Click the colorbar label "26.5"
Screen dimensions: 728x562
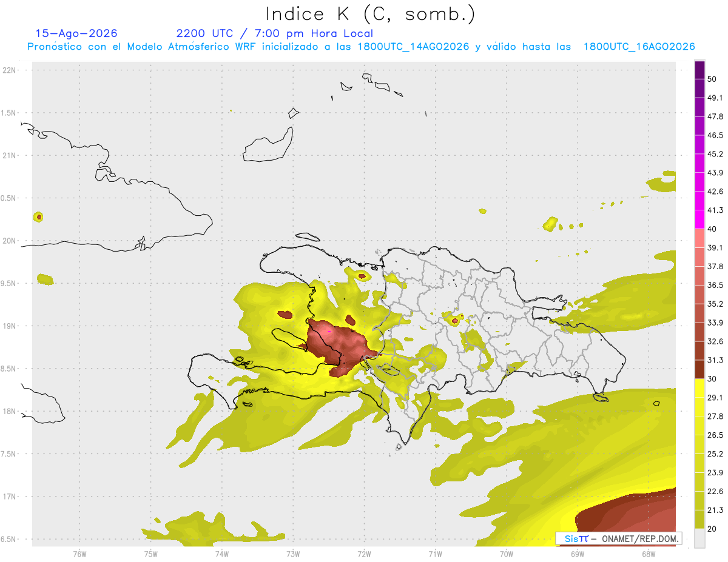[x=715, y=435]
